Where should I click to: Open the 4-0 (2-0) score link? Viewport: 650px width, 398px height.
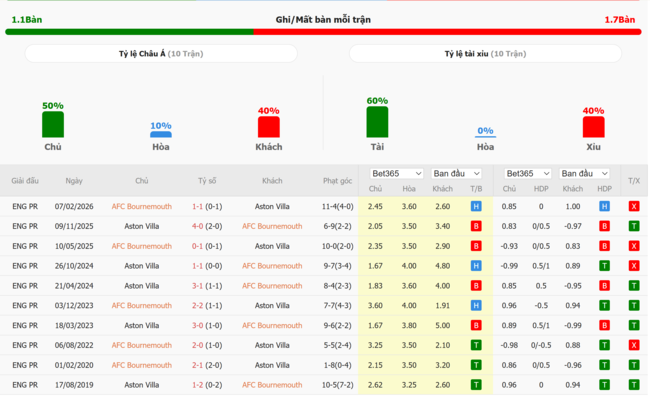coord(207,226)
